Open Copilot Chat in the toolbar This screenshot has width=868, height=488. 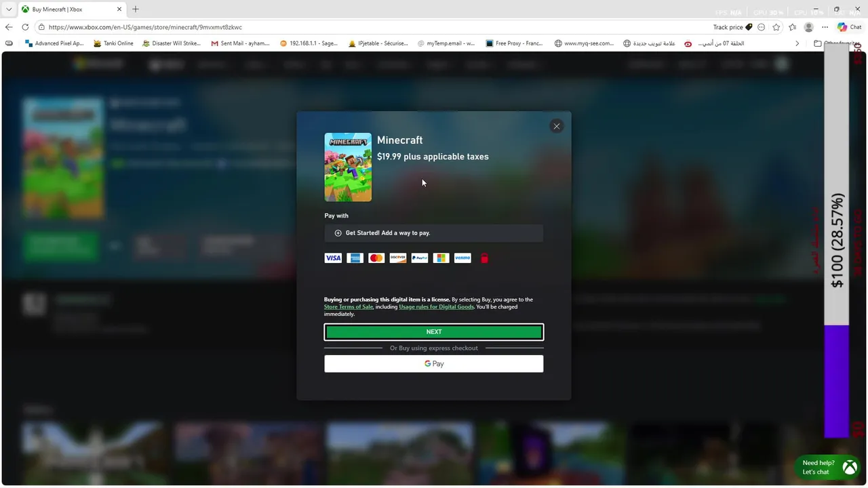point(849,27)
